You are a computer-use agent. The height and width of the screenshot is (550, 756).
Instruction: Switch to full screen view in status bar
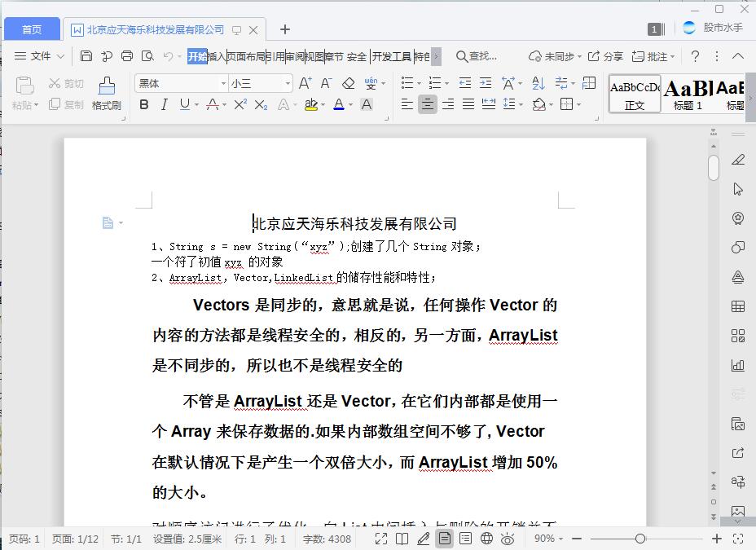tap(381, 539)
